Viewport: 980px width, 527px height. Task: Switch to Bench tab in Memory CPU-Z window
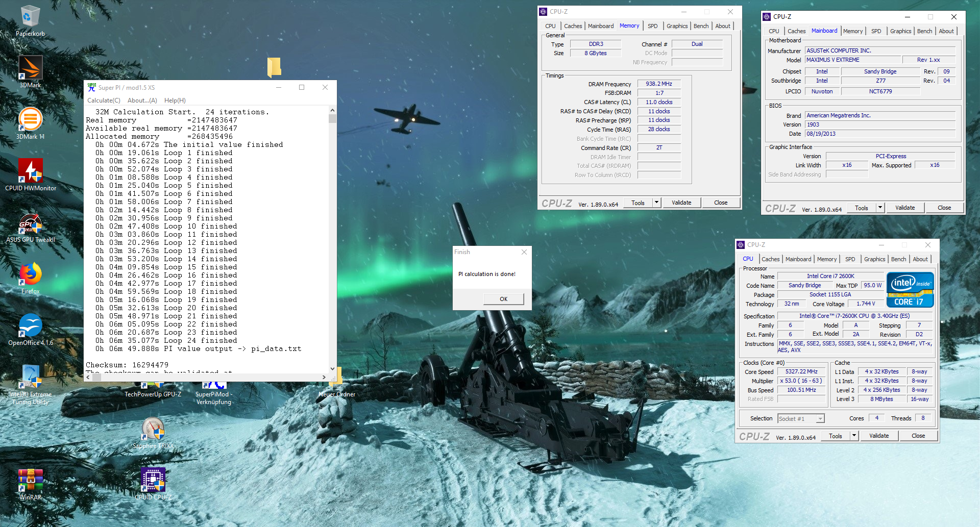coord(701,26)
